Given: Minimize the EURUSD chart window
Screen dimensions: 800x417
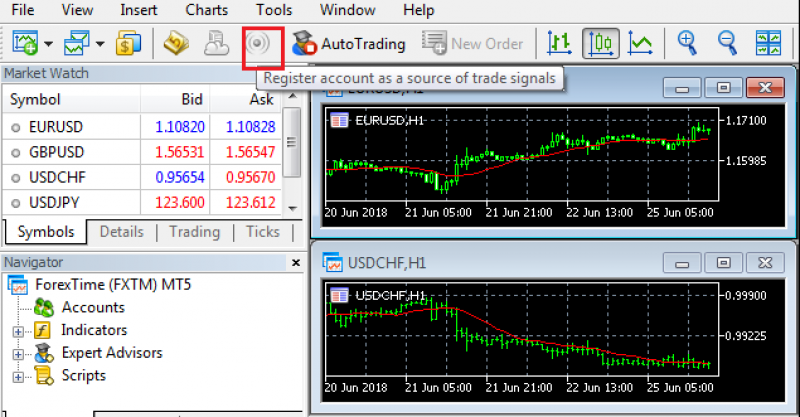Looking at the screenshot, I should 682,88.
